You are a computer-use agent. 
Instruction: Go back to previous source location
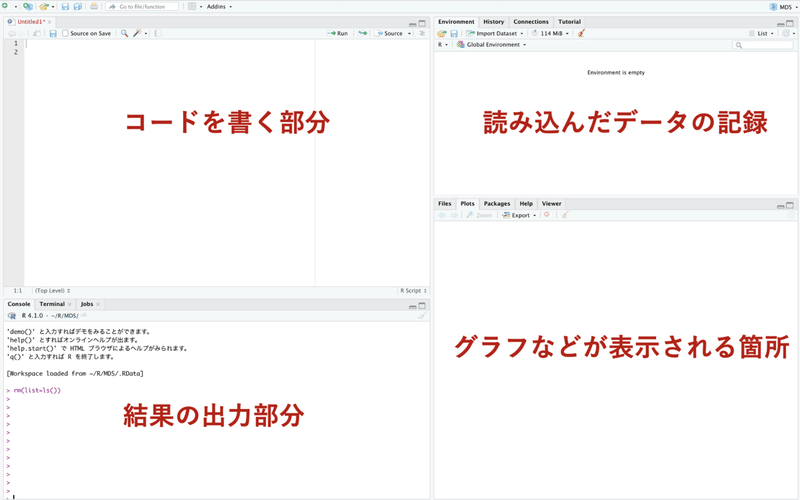11,33
